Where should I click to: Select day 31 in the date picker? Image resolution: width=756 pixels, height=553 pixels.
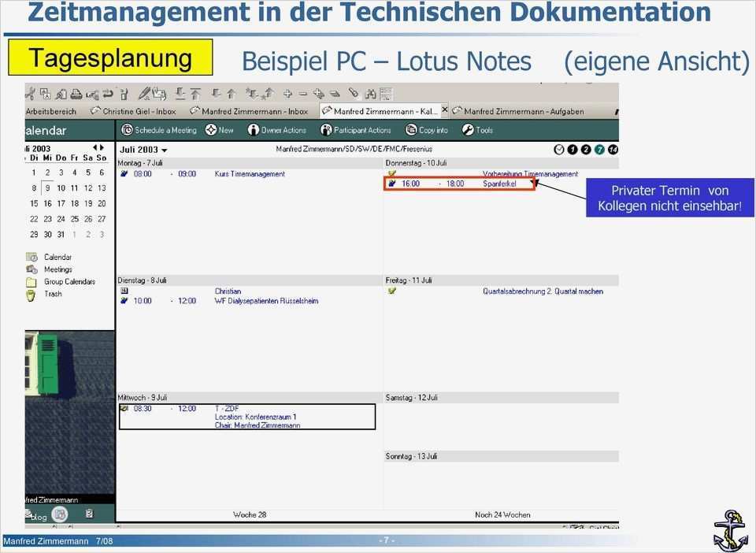tap(61, 234)
